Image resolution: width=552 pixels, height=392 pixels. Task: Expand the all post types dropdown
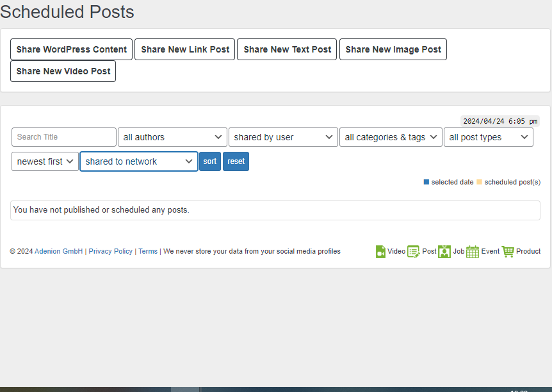pyautogui.click(x=489, y=137)
